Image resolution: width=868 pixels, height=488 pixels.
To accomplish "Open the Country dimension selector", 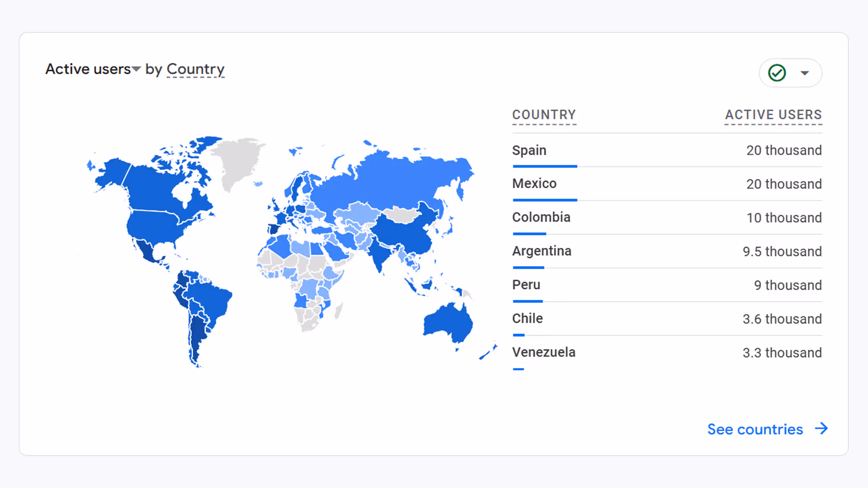I will coord(195,69).
